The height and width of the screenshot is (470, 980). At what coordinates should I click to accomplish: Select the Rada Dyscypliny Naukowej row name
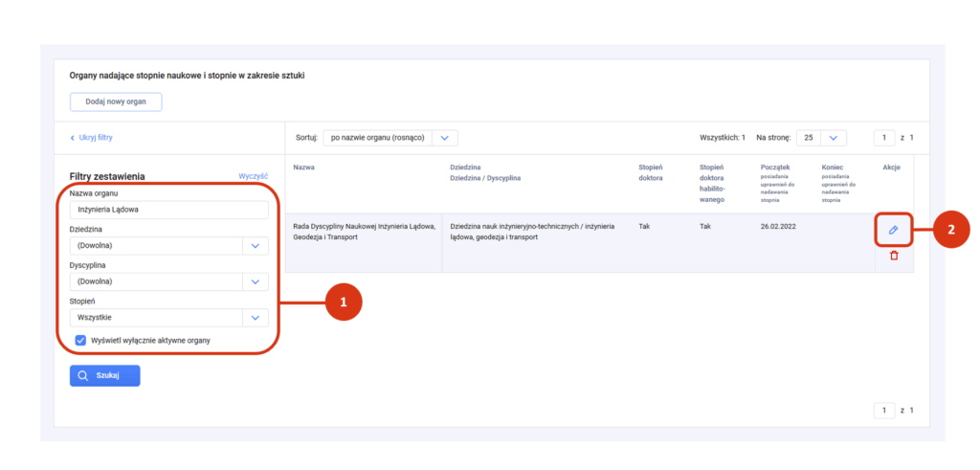[x=364, y=232]
